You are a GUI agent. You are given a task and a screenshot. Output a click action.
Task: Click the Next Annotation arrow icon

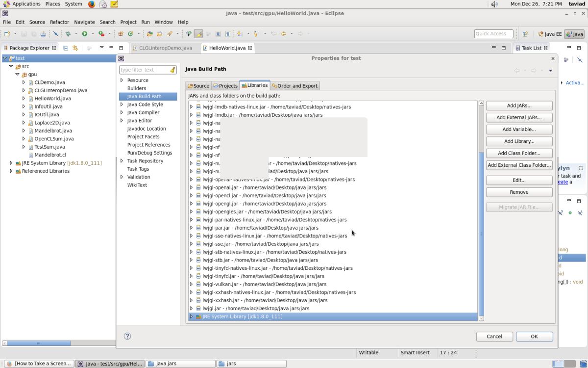239,34
